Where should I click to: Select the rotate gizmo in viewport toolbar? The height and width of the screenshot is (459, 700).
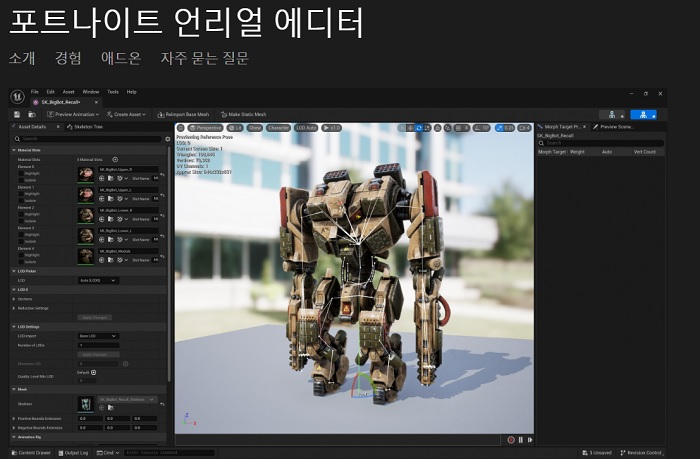[419, 128]
